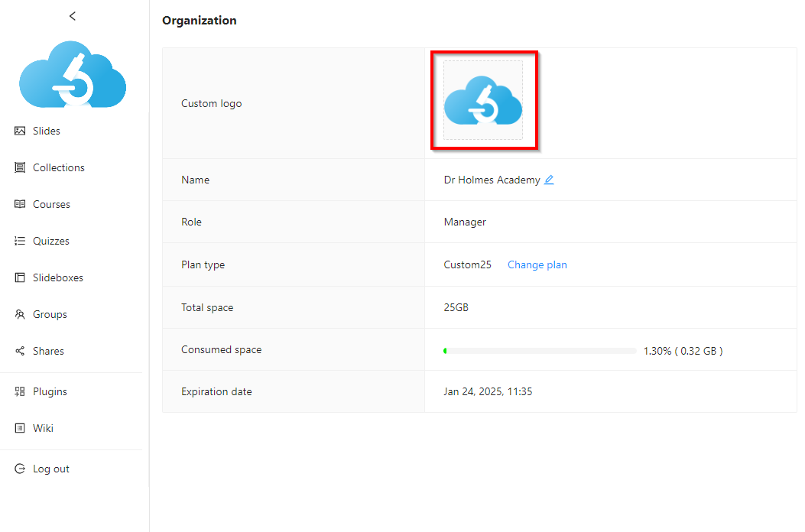Click the Log out icon

[20, 469]
